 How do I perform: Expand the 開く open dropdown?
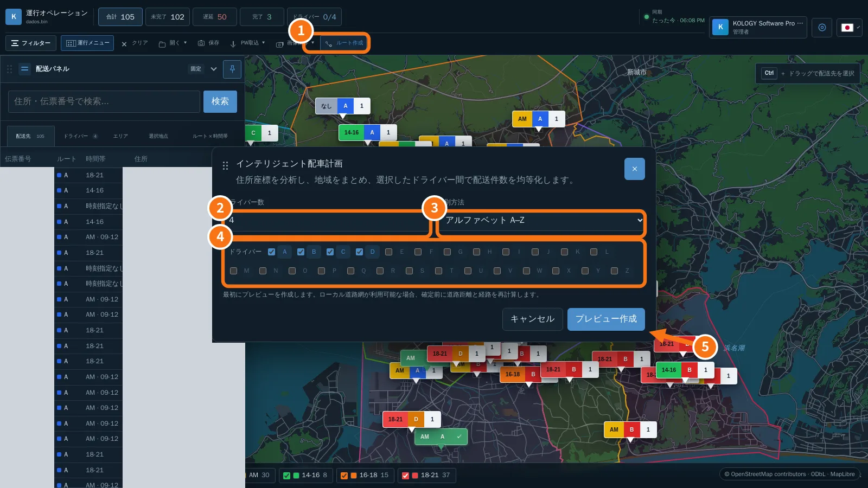(x=173, y=43)
